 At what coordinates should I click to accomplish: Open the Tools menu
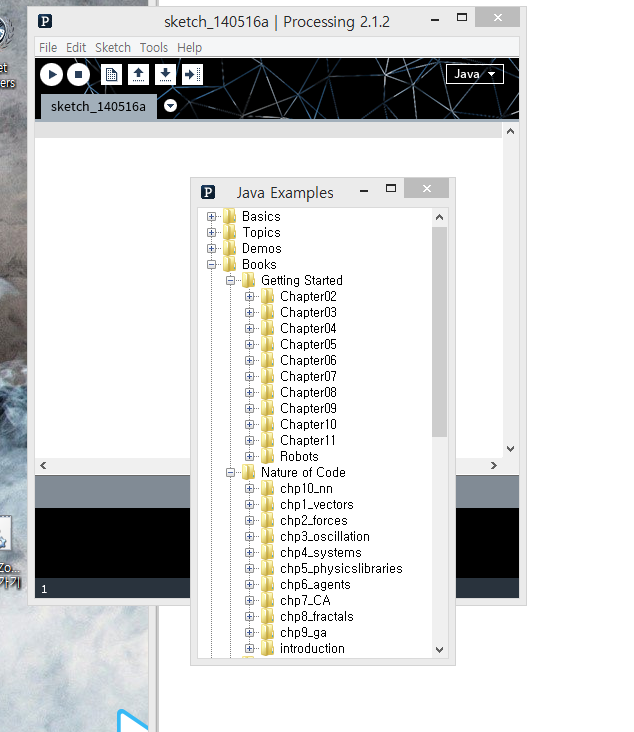[154, 48]
